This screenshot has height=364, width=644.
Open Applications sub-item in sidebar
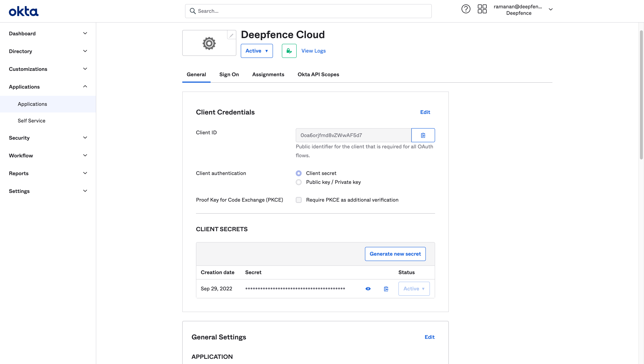click(48, 104)
